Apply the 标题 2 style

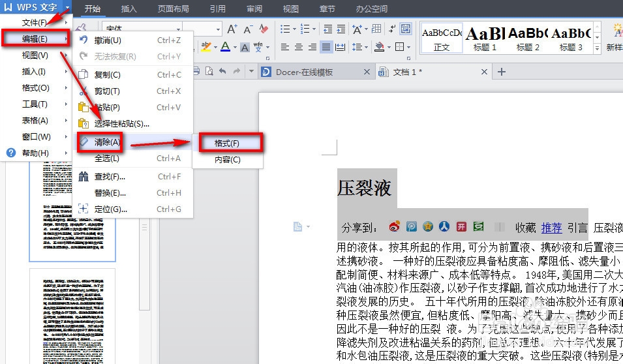(528, 38)
